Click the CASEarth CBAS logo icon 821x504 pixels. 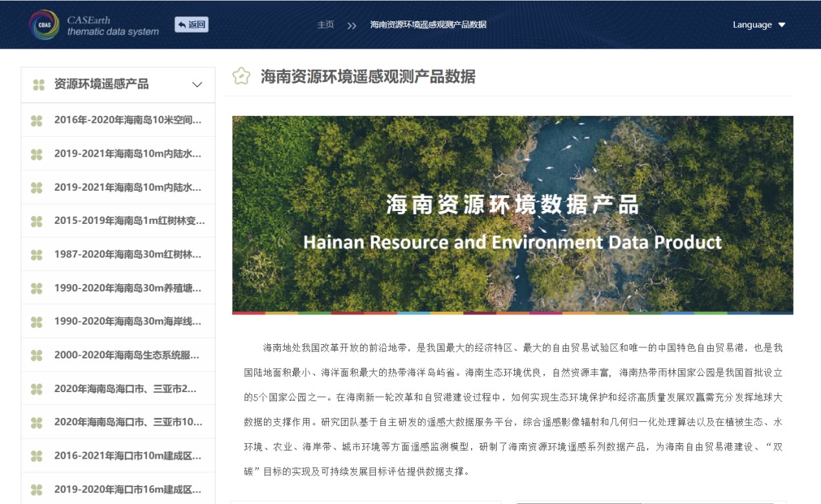click(44, 25)
